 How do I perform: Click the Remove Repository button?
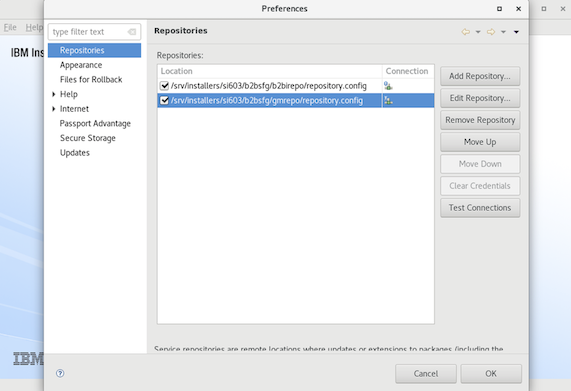pyautogui.click(x=480, y=120)
